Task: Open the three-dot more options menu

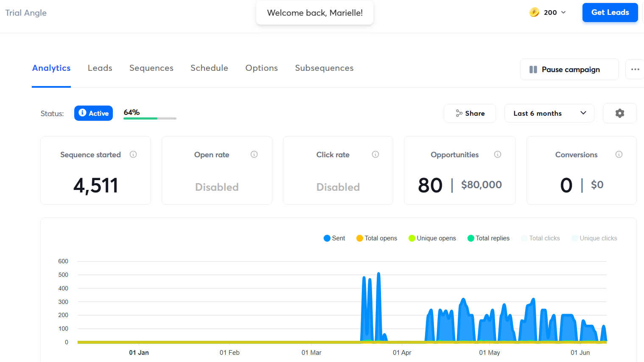Action: pos(635,70)
